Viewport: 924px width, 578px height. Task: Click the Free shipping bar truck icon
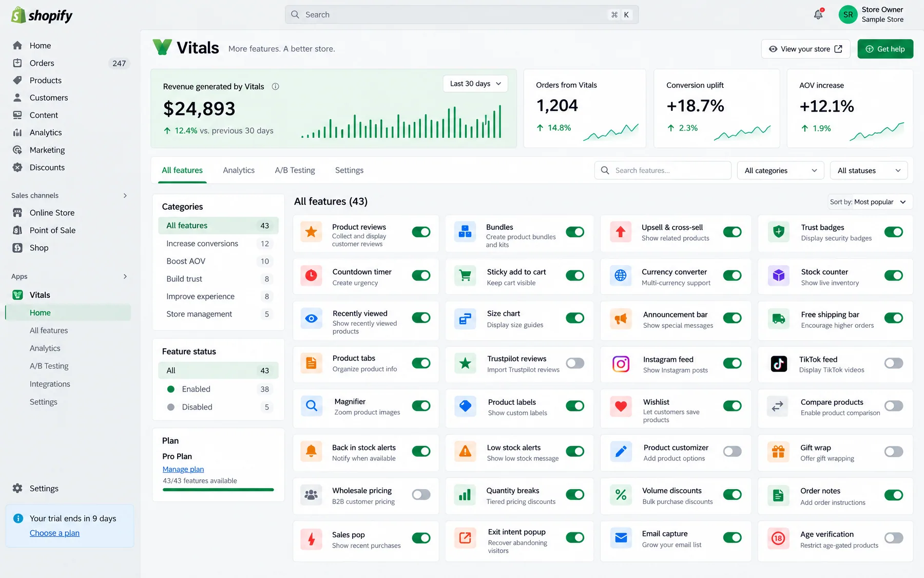pos(779,319)
